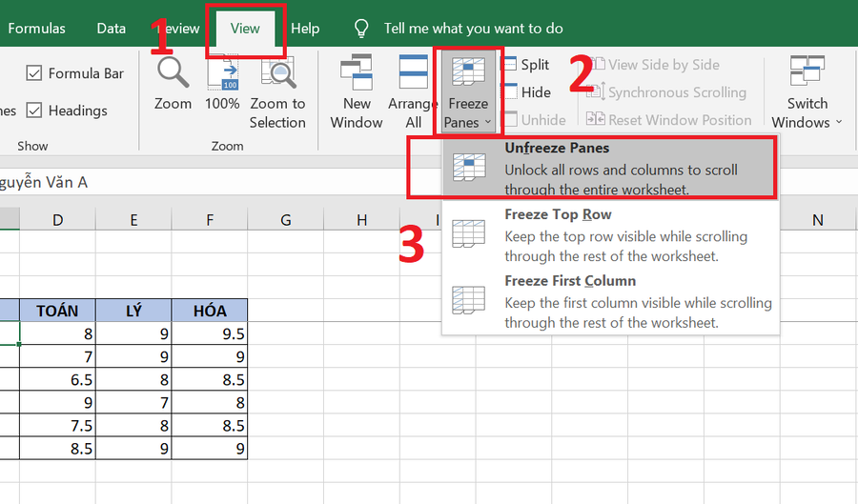This screenshot has width=858, height=504.
Task: Click the Split window button
Action: (525, 65)
